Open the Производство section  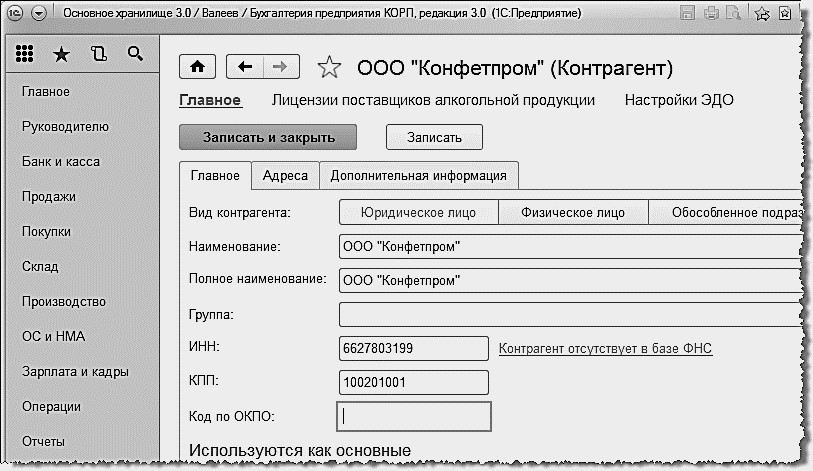(64, 301)
